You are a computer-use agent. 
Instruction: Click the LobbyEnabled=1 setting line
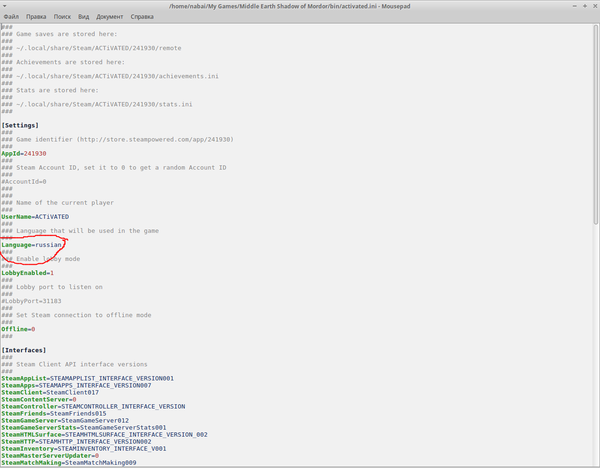tap(27, 272)
